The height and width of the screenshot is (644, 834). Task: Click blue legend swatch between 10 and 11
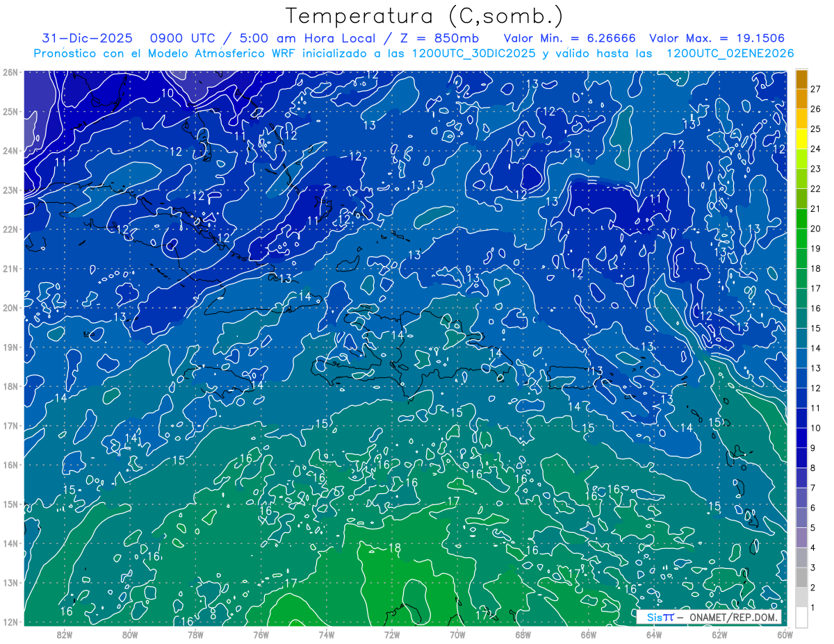click(x=801, y=418)
